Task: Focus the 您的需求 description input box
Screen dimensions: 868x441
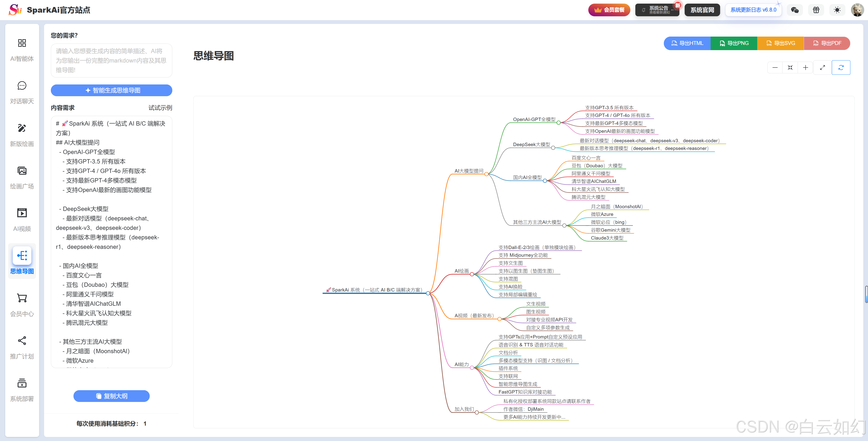Action: (x=111, y=61)
